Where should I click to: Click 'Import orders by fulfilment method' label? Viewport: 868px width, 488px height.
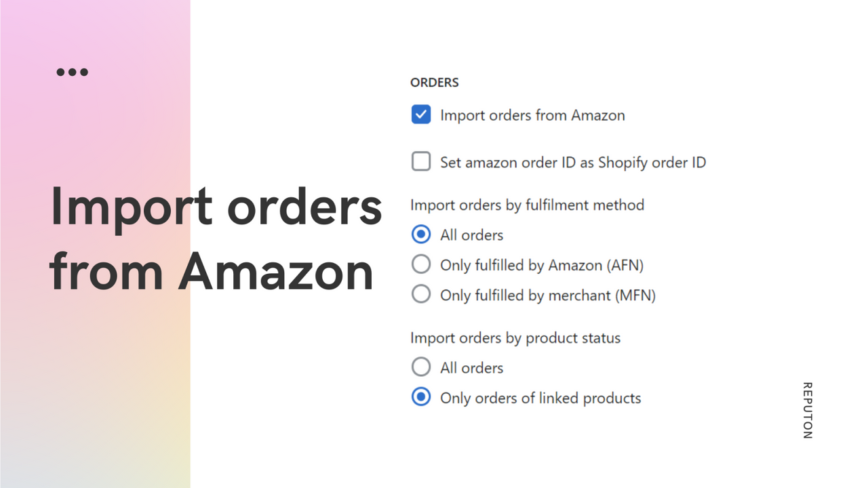pyautogui.click(x=527, y=205)
